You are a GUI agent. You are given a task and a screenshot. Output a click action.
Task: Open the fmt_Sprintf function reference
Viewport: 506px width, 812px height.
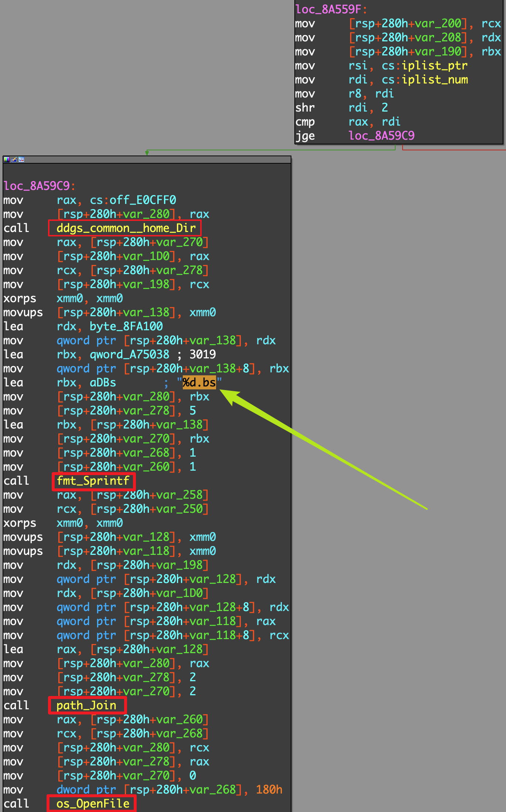pyautogui.click(x=93, y=481)
